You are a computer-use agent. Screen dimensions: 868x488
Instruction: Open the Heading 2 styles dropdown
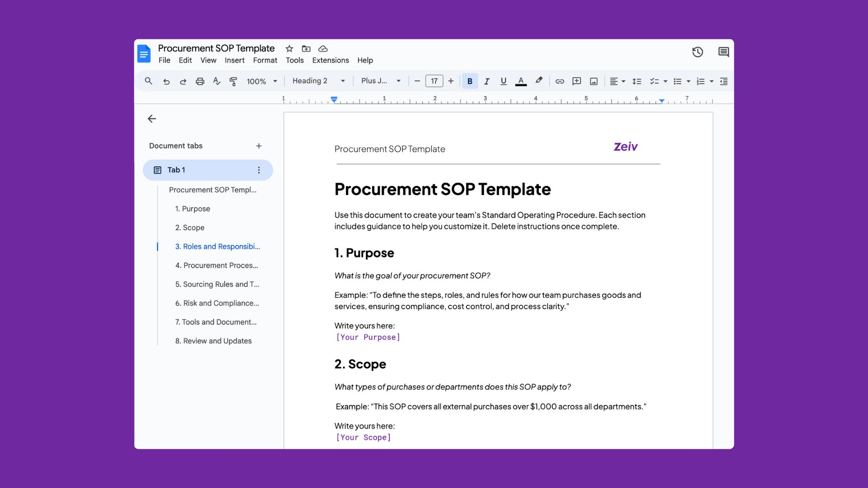tap(318, 81)
